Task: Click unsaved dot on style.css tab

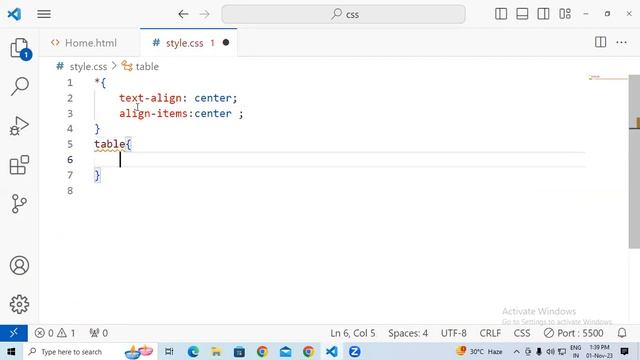Action: tap(226, 42)
